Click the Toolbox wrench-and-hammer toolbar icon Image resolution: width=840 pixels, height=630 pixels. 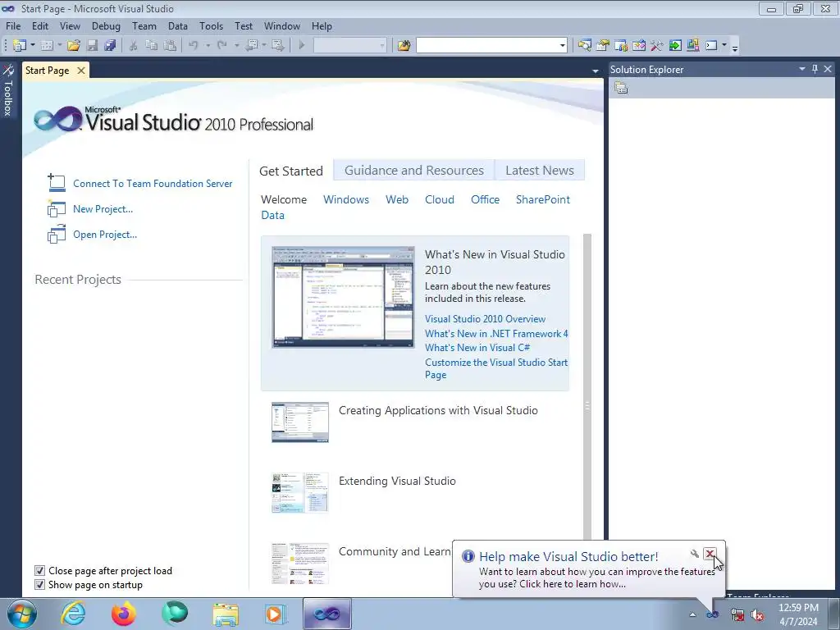tap(657, 46)
